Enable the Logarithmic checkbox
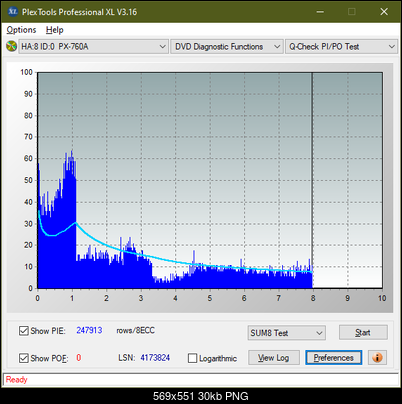Screen dimensions: 402x404 tap(192, 358)
